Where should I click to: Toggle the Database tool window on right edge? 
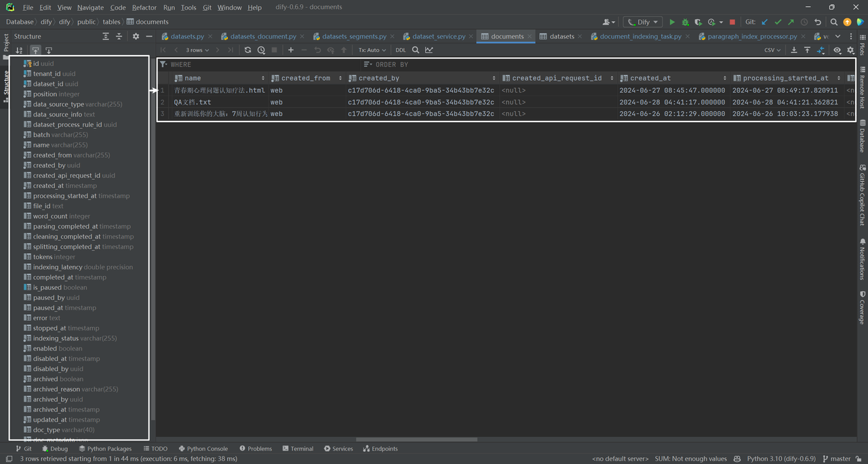click(x=862, y=136)
